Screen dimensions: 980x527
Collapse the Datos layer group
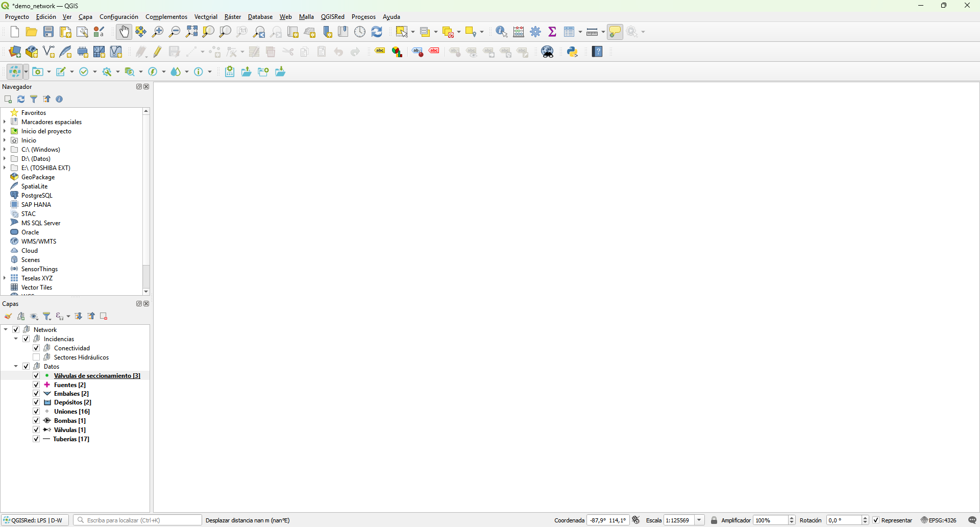click(x=16, y=367)
